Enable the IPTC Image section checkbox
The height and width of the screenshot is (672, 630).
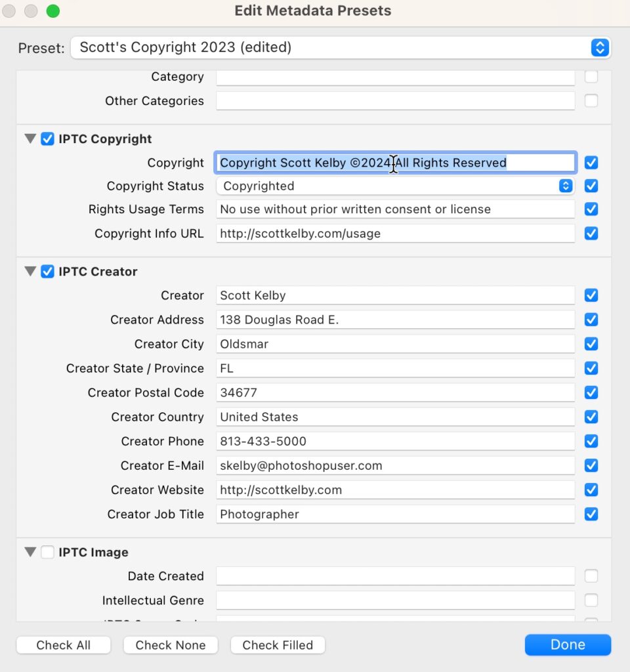point(47,552)
